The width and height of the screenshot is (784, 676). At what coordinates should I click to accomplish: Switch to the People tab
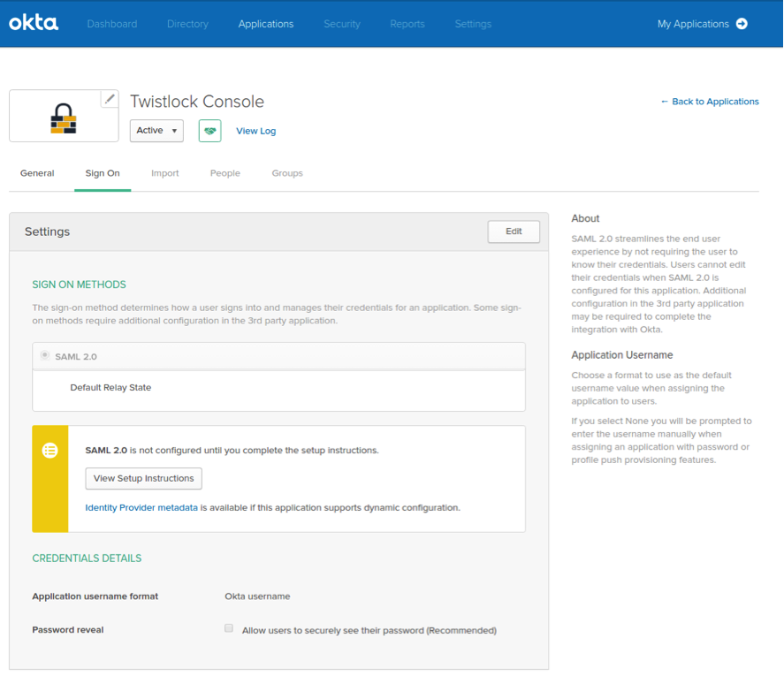tap(225, 173)
